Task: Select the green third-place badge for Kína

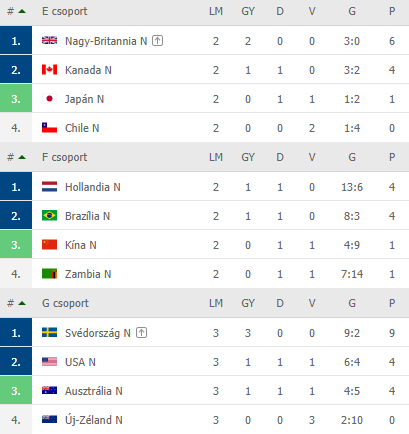Action: 16,245
